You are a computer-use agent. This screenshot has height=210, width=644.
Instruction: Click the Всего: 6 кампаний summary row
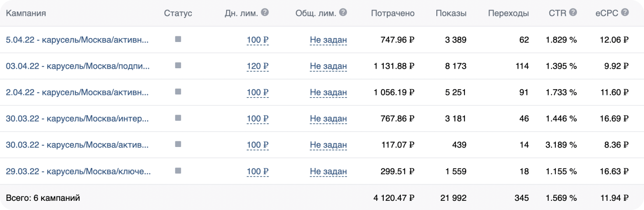tap(43, 198)
